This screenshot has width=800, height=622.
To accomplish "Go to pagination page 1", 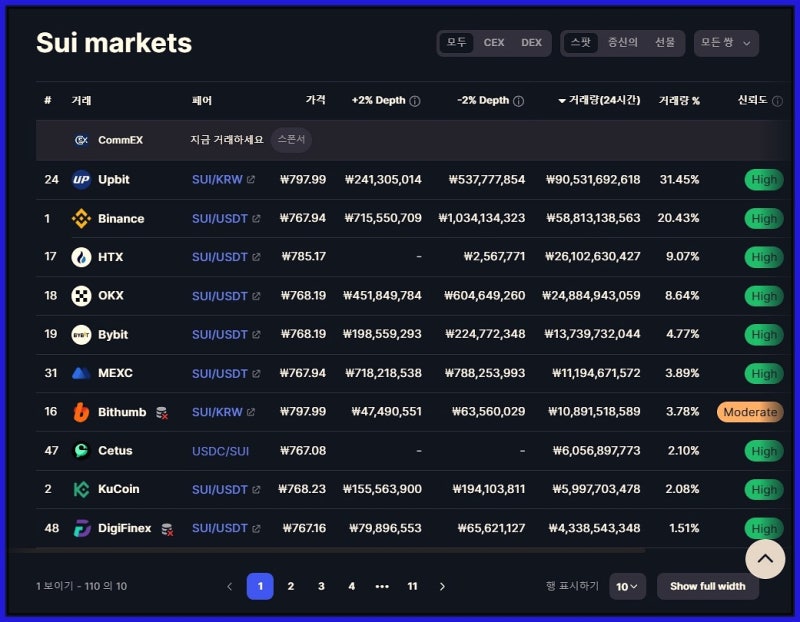I will click(x=260, y=586).
